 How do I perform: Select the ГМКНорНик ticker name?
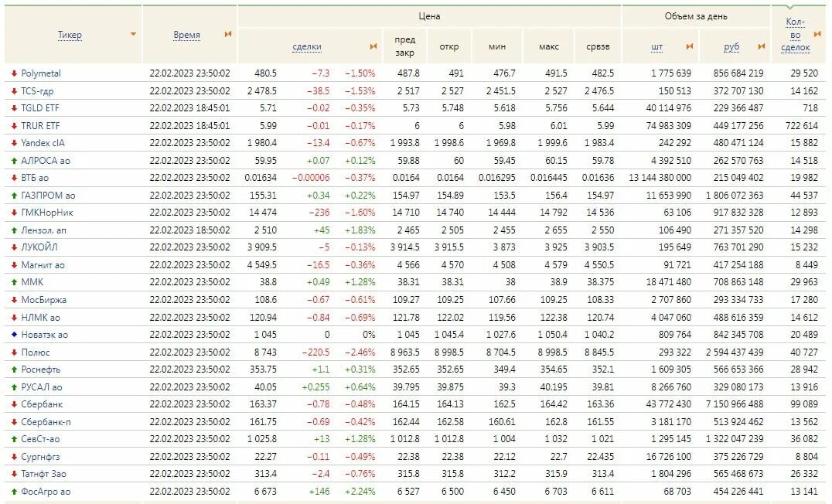click(x=47, y=213)
